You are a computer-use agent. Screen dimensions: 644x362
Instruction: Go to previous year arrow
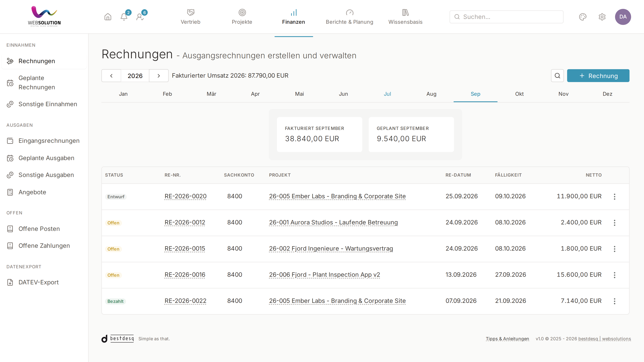111,76
